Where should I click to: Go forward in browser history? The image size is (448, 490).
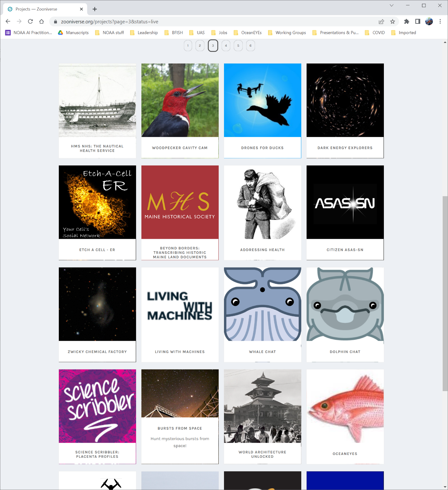[19, 22]
